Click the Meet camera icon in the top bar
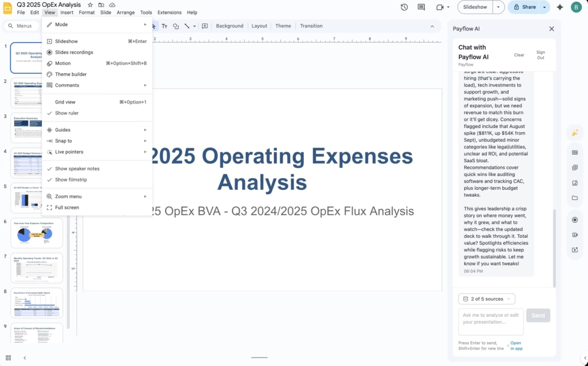The height and width of the screenshot is (366, 588). tap(440, 7)
